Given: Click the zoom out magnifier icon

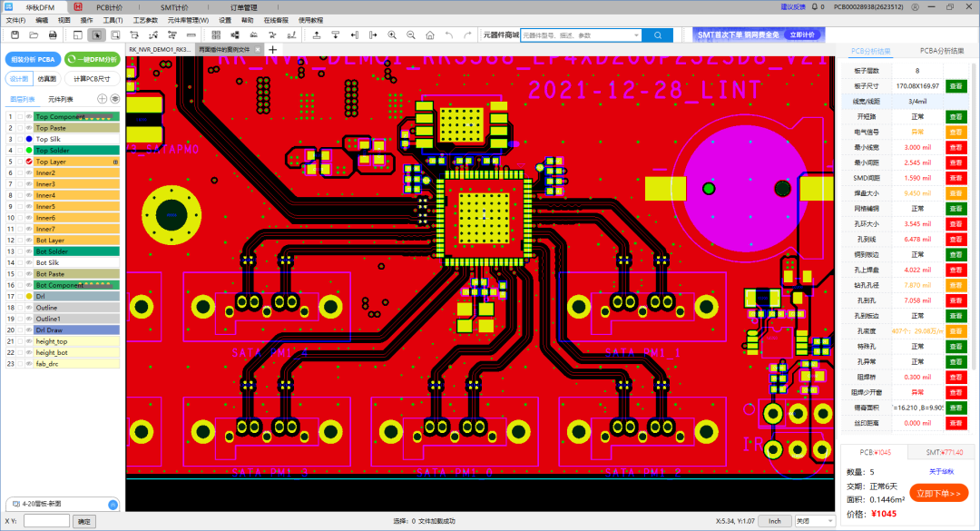Looking at the screenshot, I should coord(411,35).
